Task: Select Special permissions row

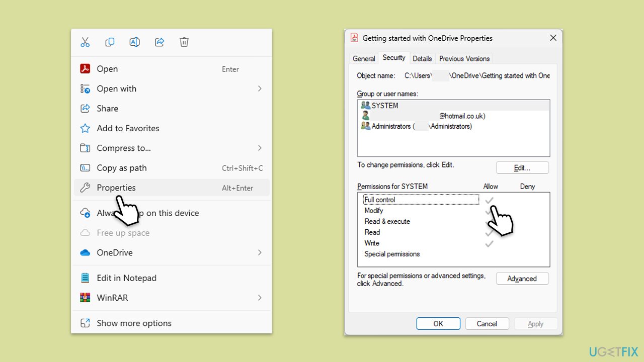Action: tap(421, 254)
